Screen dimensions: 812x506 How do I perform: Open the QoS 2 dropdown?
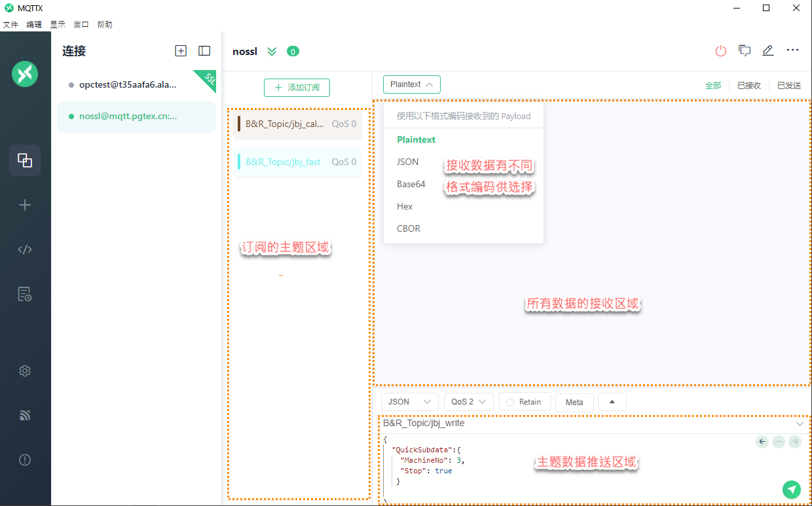468,402
